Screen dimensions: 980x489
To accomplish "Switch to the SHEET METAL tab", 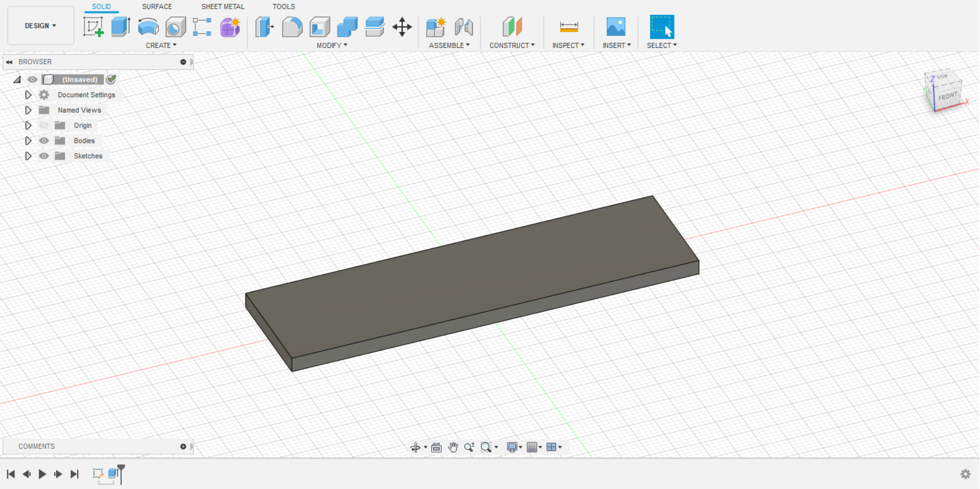I will (x=223, y=7).
